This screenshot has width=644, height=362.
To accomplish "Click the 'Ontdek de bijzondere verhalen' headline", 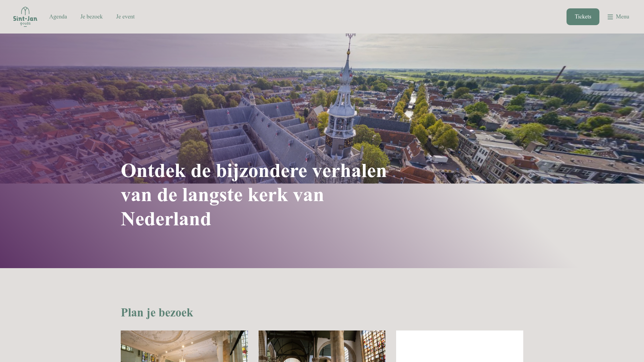I will coord(254,195).
